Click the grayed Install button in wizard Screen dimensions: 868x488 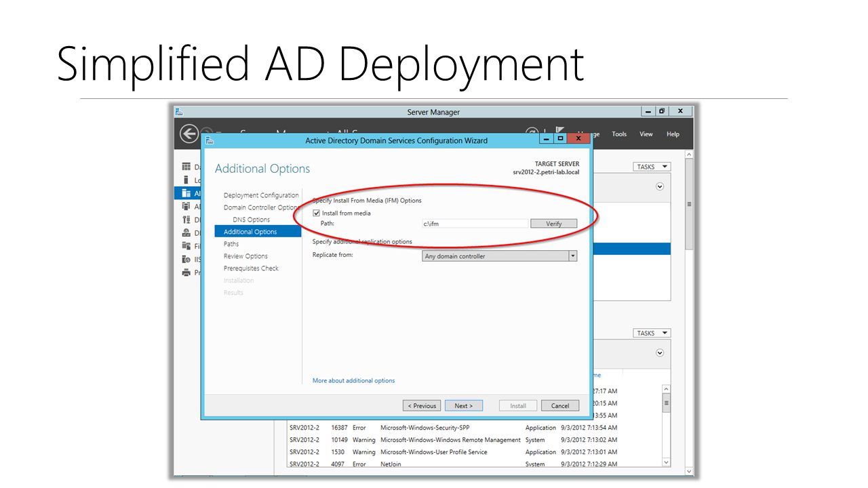pyautogui.click(x=518, y=406)
